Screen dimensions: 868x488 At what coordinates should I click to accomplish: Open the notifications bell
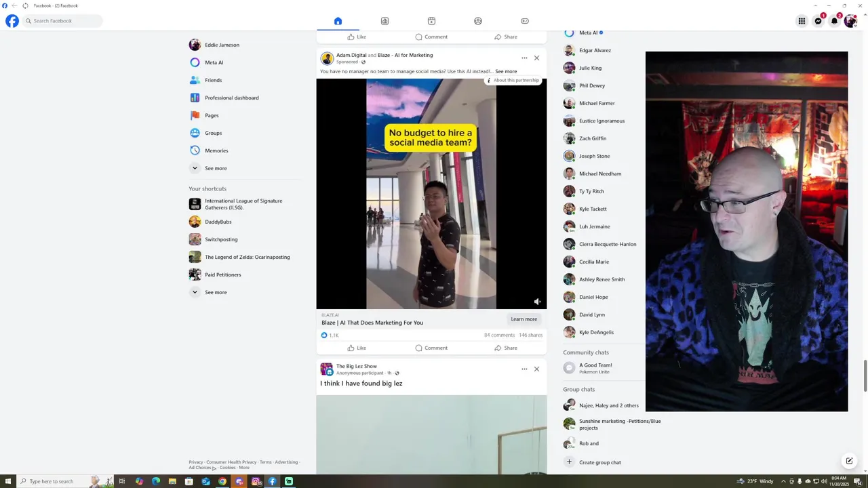pyautogui.click(x=834, y=21)
